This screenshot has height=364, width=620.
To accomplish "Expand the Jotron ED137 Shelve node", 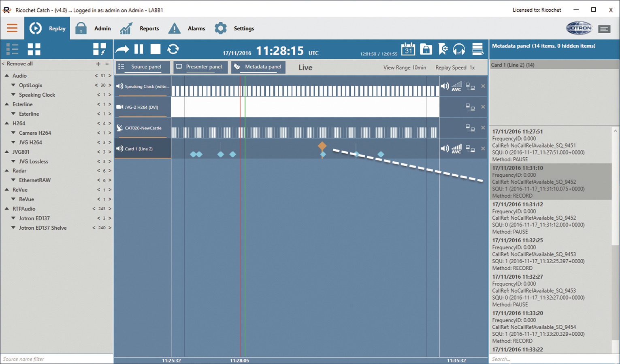I will 13,228.
